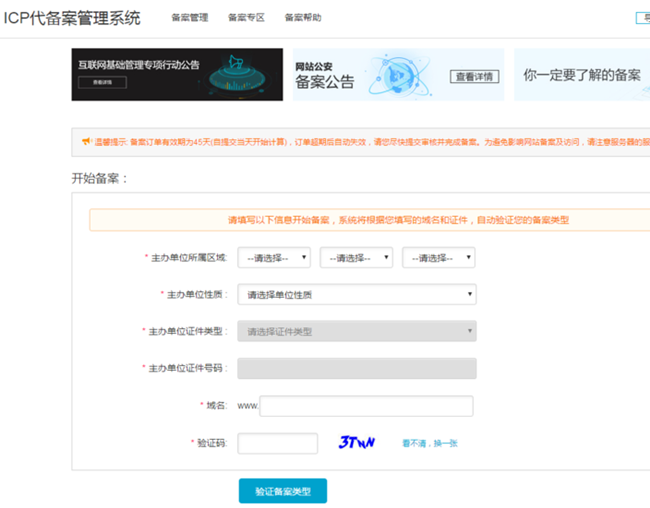Open the 互联网基础管理专项行动公告 banner

point(177,75)
